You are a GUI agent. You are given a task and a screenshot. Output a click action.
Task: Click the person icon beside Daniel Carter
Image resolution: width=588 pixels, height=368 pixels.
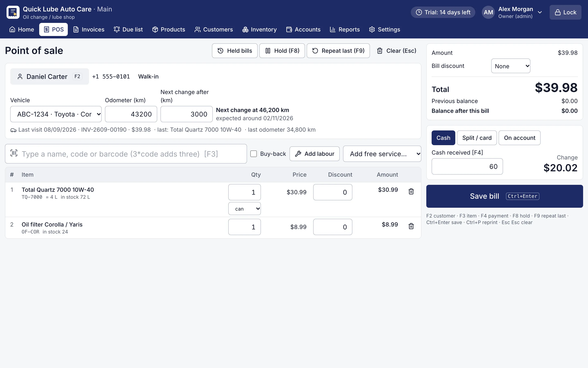[20, 77]
